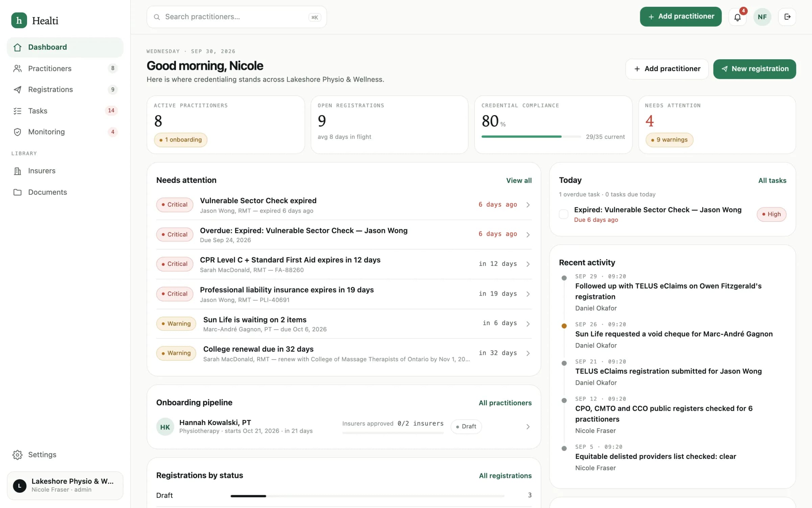Click the Registrations count badge 9
The image size is (812, 508).
113,89
